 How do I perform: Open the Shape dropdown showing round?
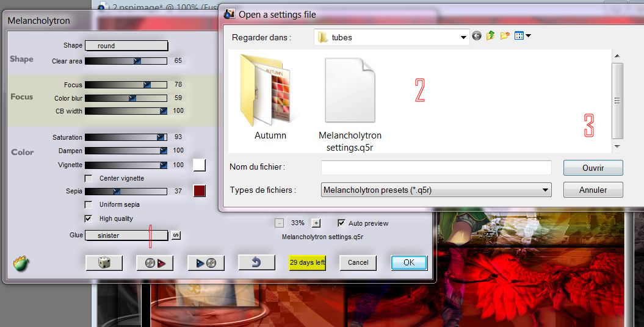pos(126,46)
